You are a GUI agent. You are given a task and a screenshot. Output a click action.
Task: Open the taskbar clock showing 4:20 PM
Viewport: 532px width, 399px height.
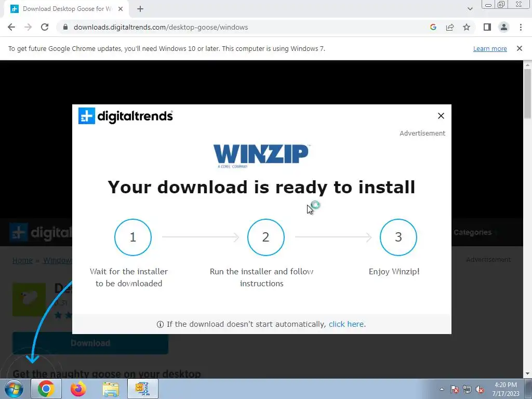[x=506, y=389]
